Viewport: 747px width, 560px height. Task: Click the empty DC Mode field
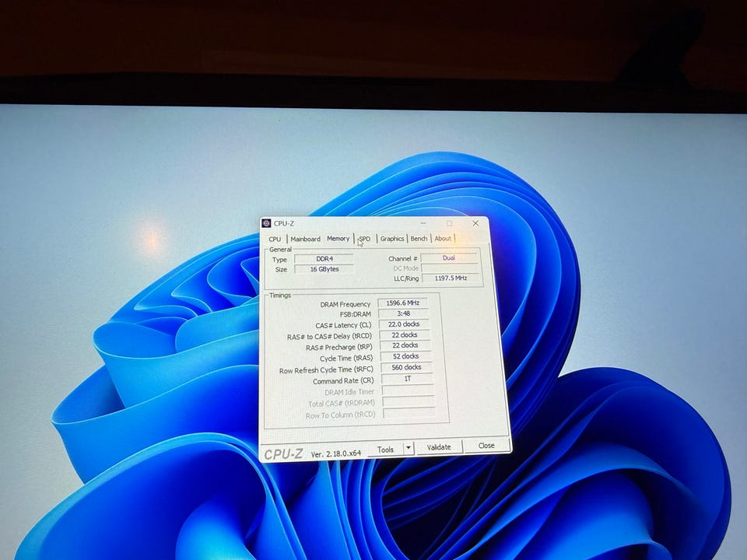(x=450, y=268)
